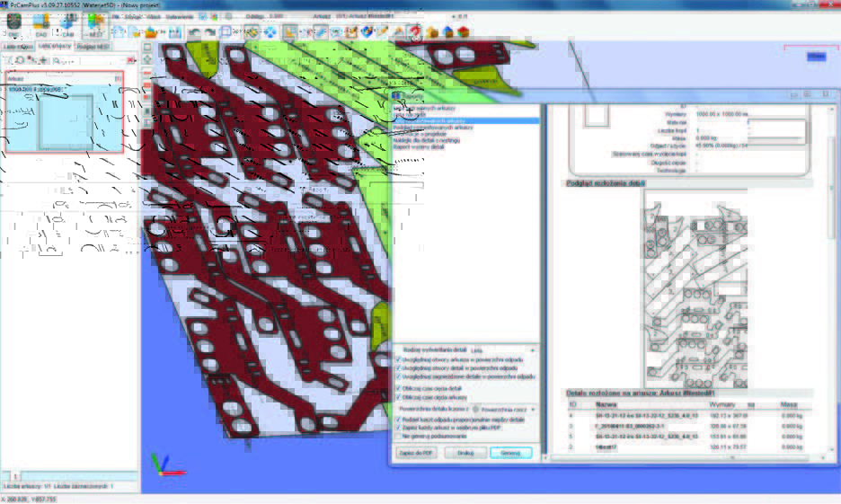
Task: Click 'Podgląd rozłożenia detali' heading
Action: coord(606,183)
